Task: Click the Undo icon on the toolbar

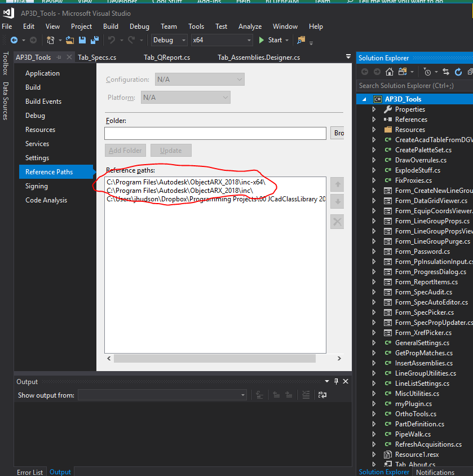Action: point(112,40)
